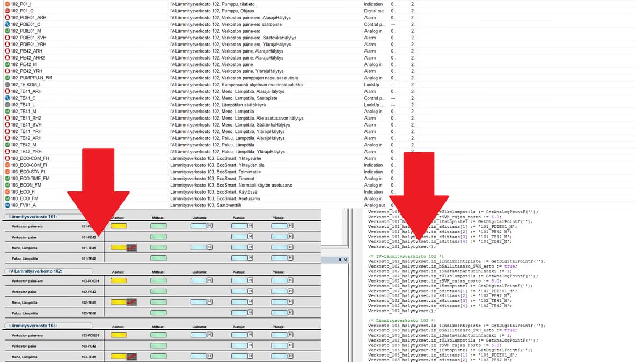Click the green Mittaus field for 102-PE42
This screenshot has height=362, width=644.
158,292
